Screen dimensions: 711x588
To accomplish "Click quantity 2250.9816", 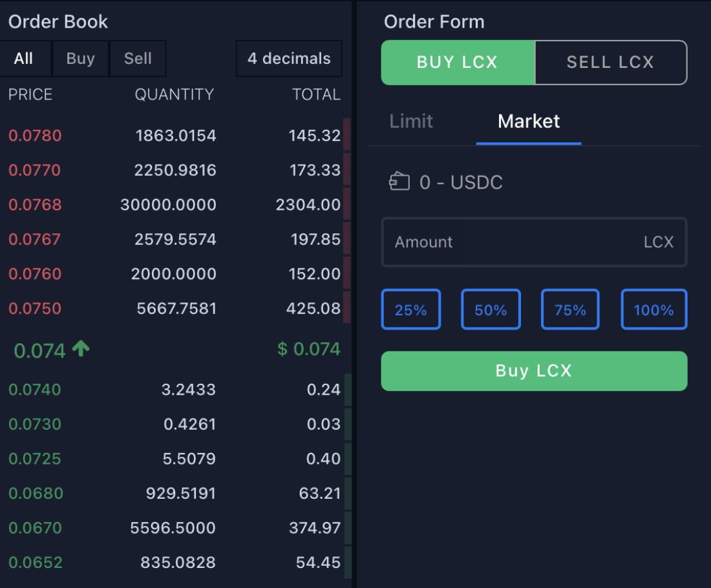I will point(175,170).
